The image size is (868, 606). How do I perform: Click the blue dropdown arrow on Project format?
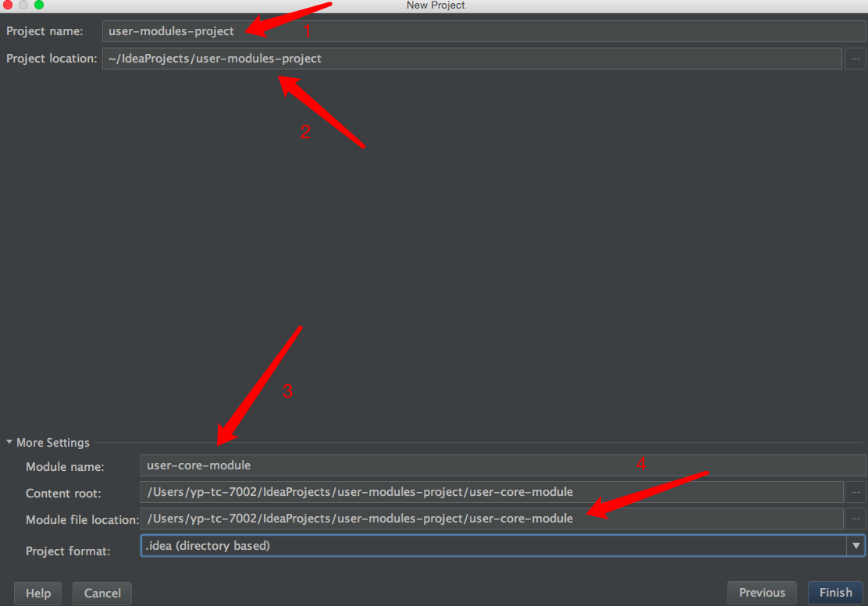tap(858, 545)
